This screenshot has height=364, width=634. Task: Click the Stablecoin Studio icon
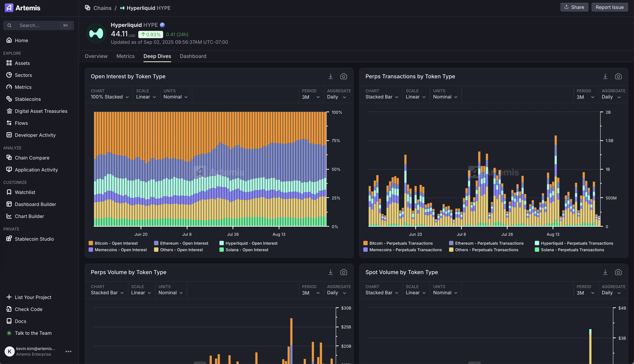pos(9,239)
